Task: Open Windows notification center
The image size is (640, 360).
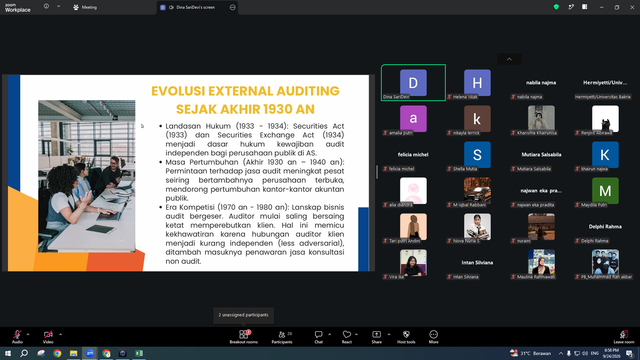Action: tap(630, 353)
